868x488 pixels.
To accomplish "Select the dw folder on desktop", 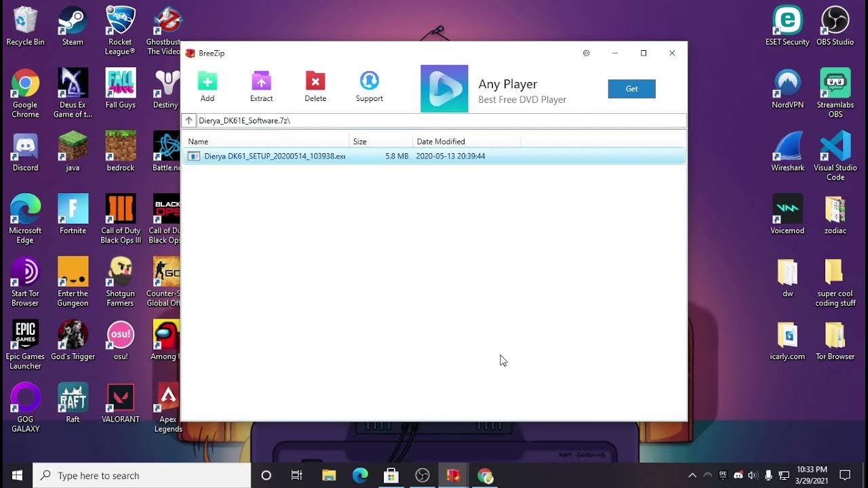I will (787, 278).
